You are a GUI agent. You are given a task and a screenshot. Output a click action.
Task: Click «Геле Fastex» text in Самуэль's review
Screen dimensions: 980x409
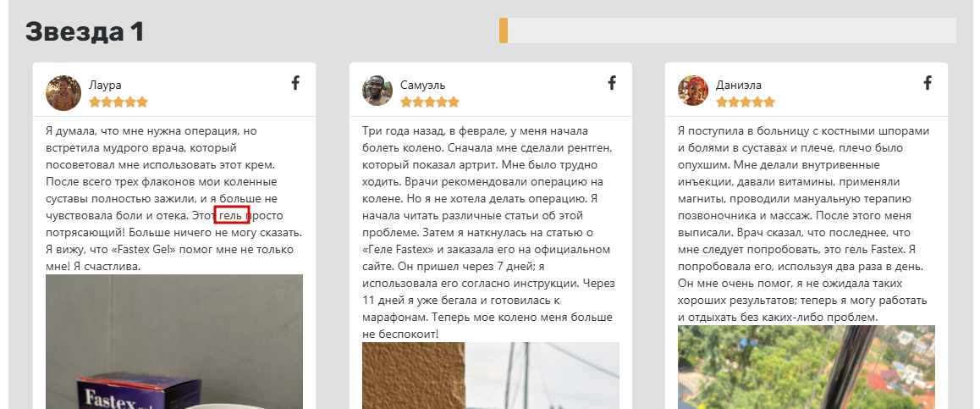399,250
